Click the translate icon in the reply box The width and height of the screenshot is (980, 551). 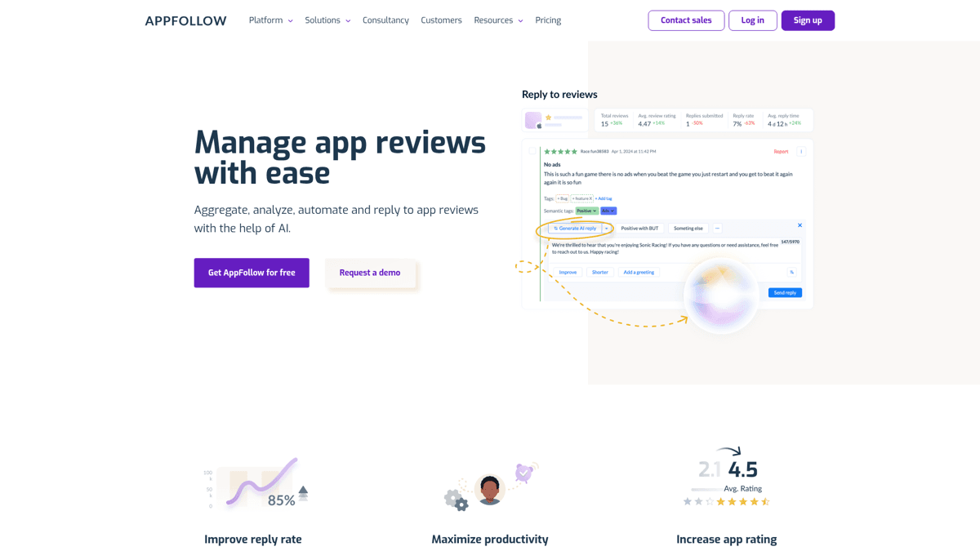pos(791,272)
